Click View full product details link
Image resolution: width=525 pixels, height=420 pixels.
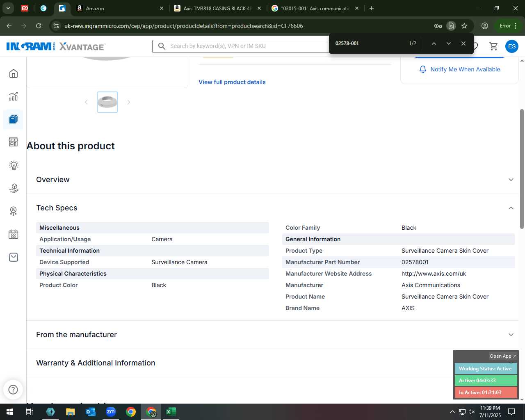pos(232,82)
